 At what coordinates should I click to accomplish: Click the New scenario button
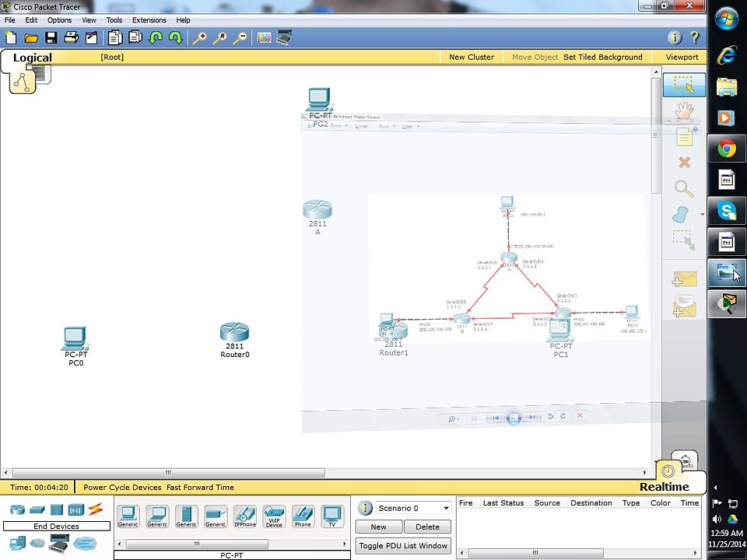click(x=379, y=527)
